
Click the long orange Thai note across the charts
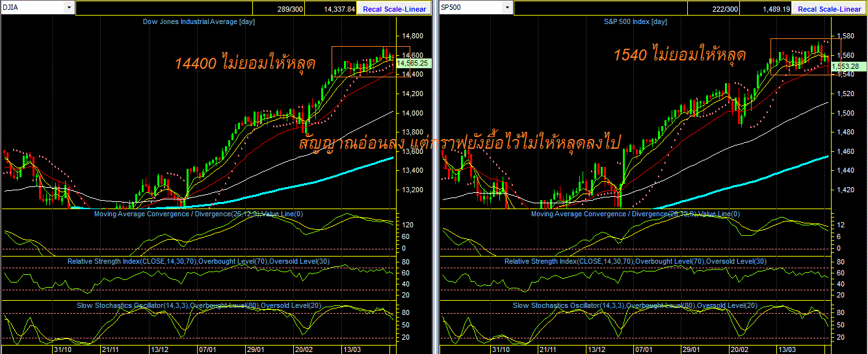click(460, 142)
